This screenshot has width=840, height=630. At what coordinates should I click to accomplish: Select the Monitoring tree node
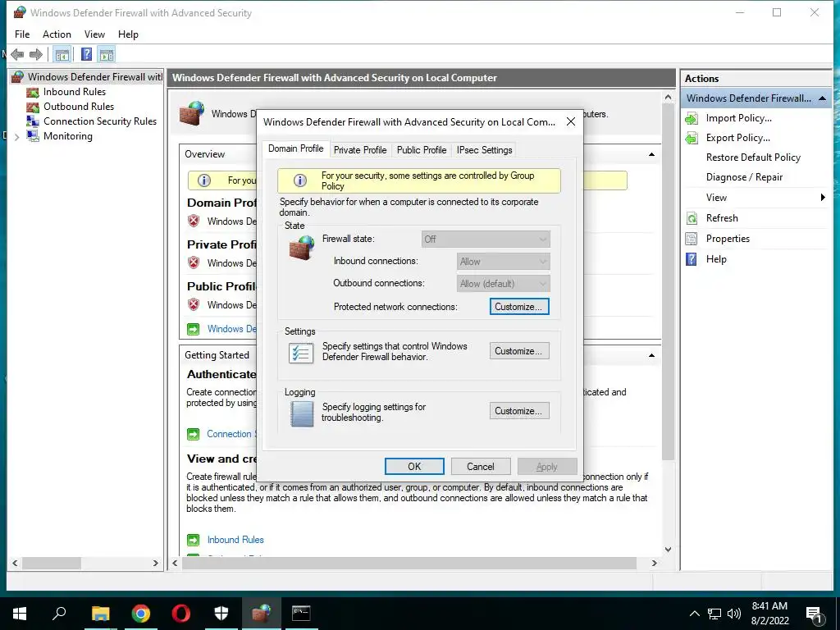pos(68,136)
